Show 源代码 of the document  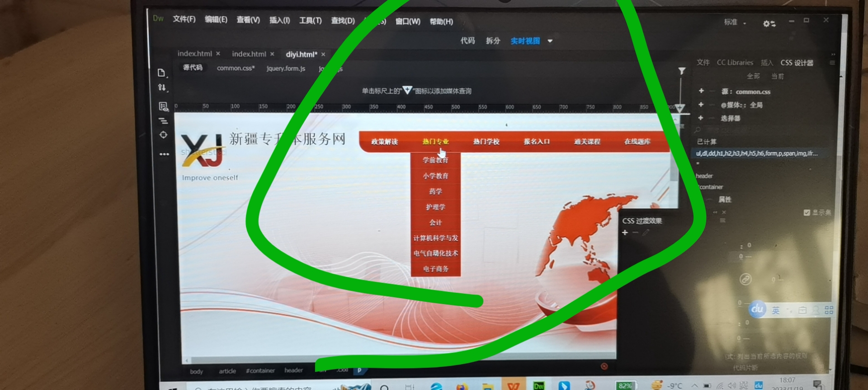[x=193, y=67]
